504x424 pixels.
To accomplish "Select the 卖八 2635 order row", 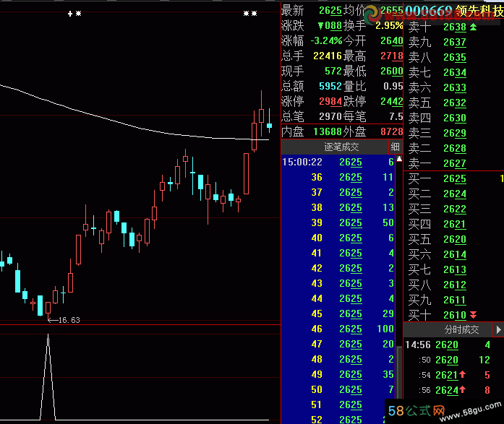I will click(x=453, y=57).
